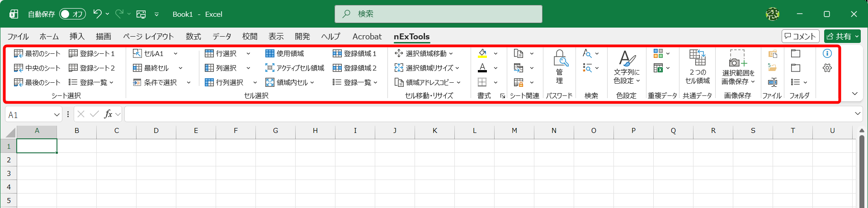Viewport: 868px width, 208px height.
Task: Click the Excel table duplicate data icon
Action: (x=658, y=68)
